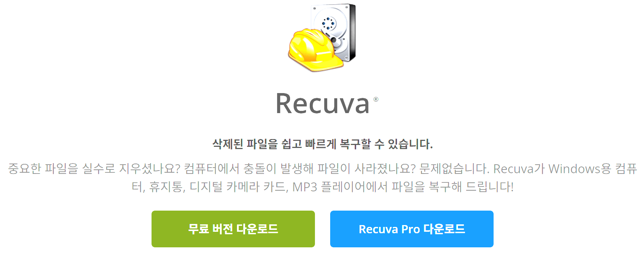Image resolution: width=644 pixels, height=254 pixels.
Task: Click the word 휴지통 in the second line
Action: click(167, 187)
